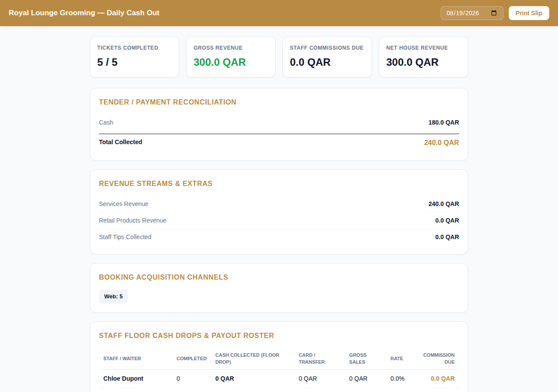
Task: Click the Gross Revenue card label
Action: click(x=218, y=48)
